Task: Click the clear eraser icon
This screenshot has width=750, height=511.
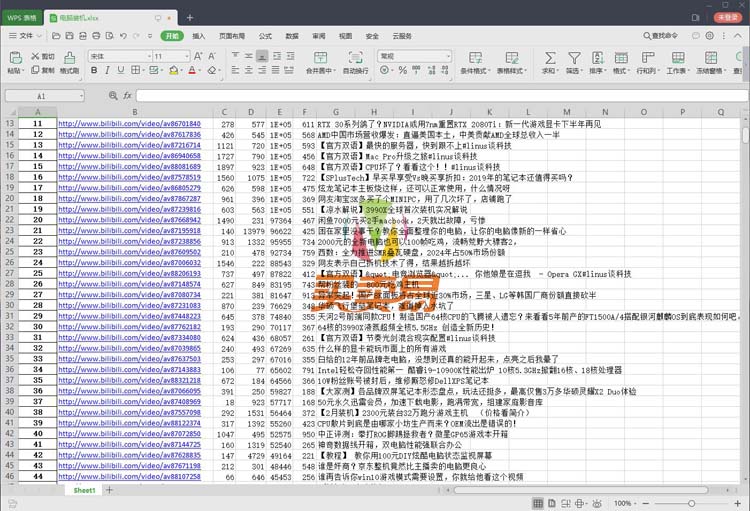Action: tap(211, 70)
